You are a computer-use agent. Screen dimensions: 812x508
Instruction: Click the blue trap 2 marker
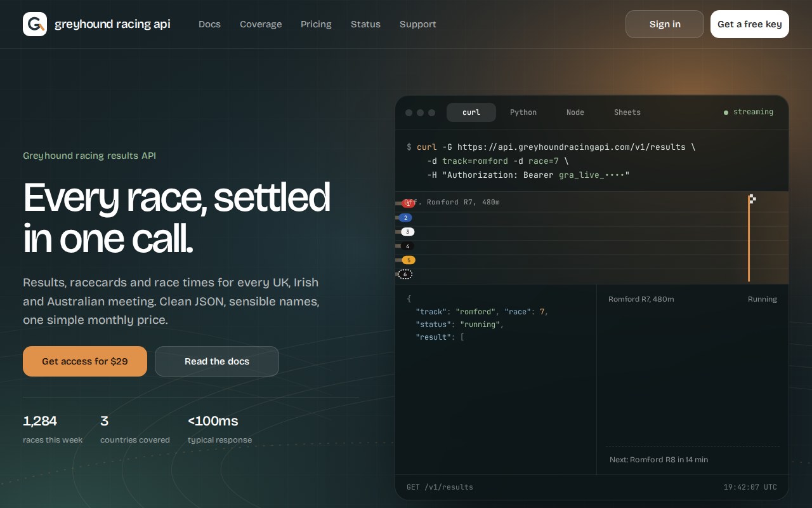[405, 218]
